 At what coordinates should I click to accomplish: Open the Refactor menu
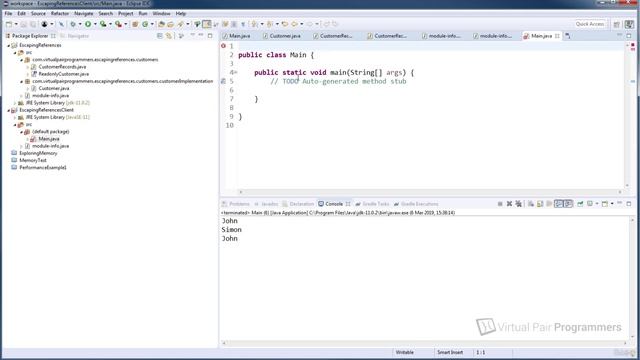[x=60, y=13]
